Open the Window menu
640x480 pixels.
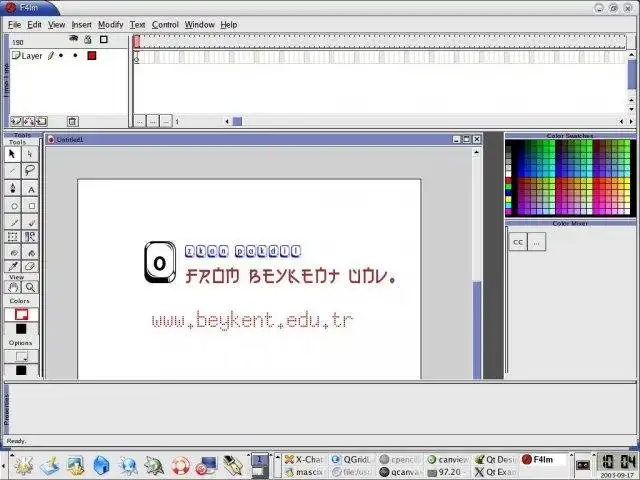point(199,25)
